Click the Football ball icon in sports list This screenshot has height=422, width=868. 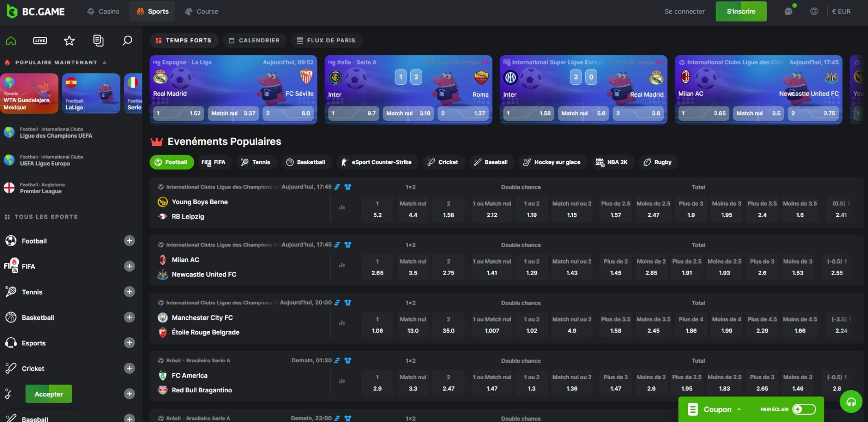click(x=11, y=241)
